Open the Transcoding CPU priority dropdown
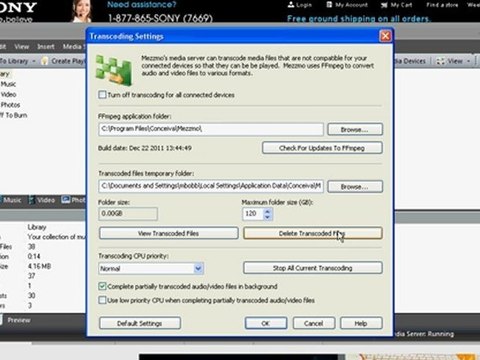 coord(198,268)
